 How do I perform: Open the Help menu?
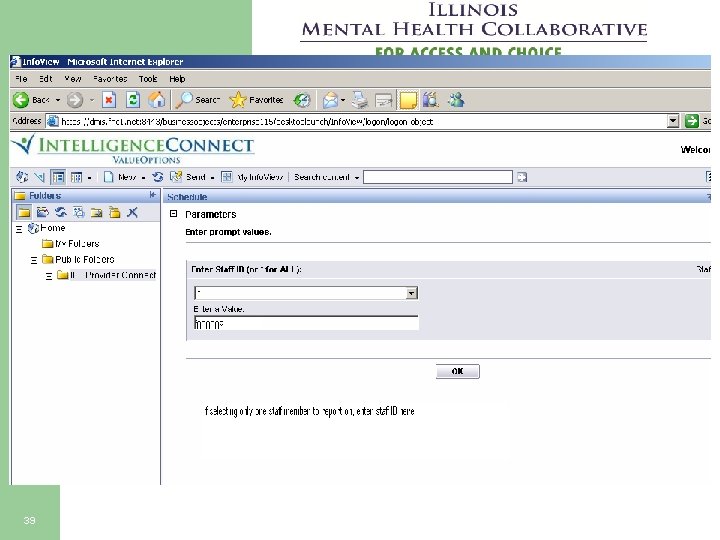pyautogui.click(x=177, y=79)
